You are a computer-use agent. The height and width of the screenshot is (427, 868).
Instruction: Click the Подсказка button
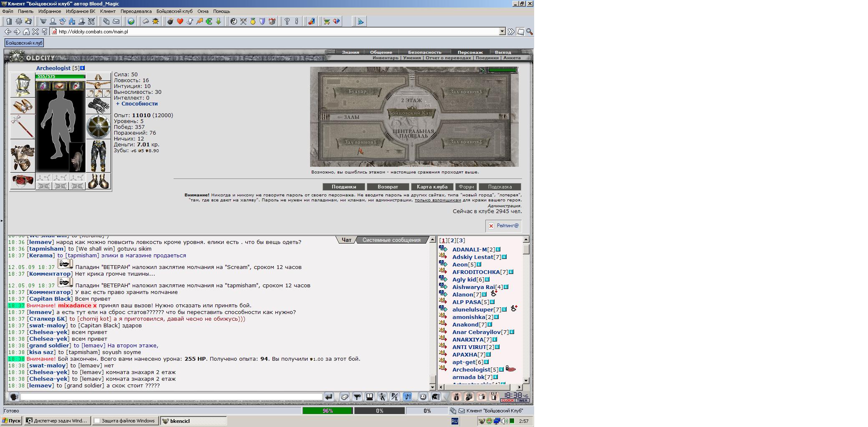tap(500, 187)
